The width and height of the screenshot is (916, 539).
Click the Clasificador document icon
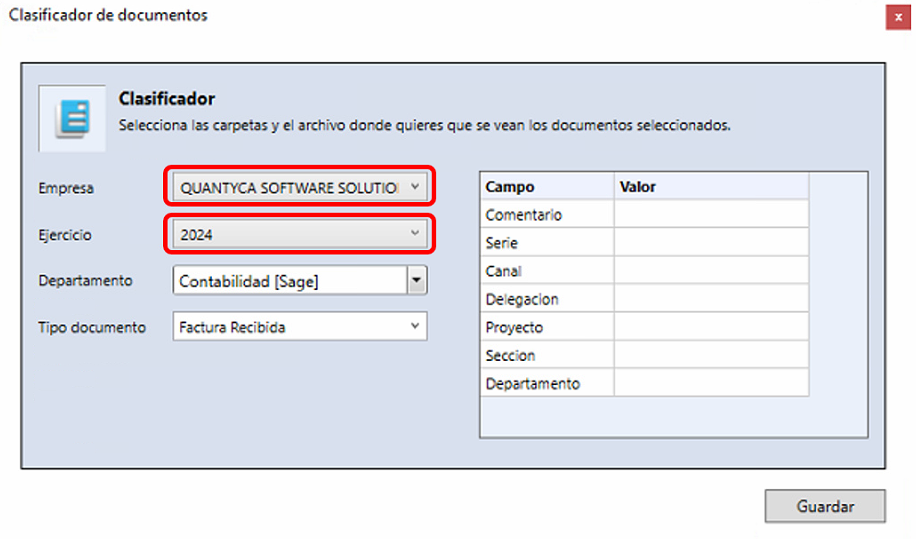point(72,119)
